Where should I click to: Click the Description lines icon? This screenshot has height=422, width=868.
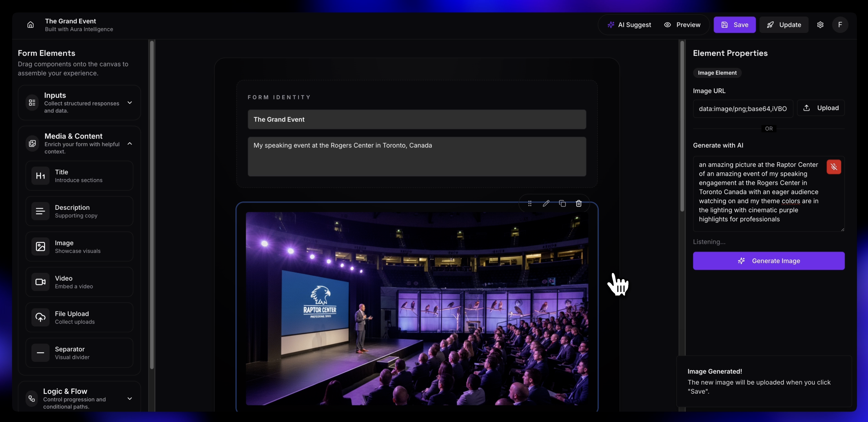(x=40, y=211)
